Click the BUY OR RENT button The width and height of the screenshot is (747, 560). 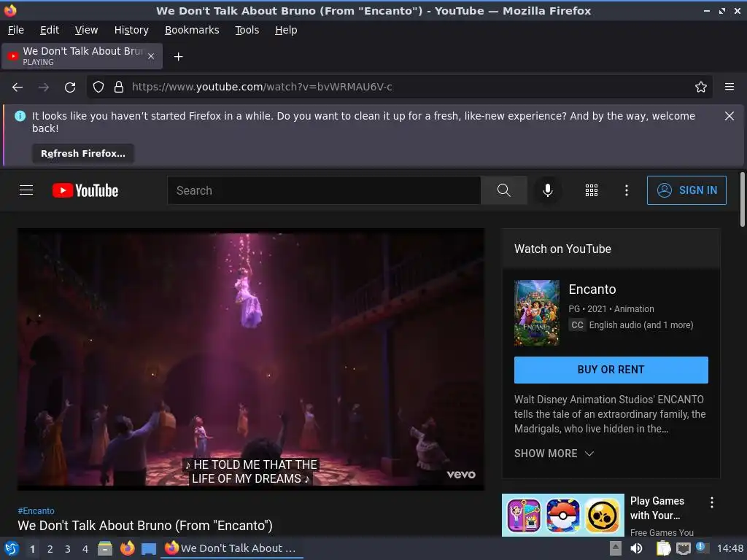click(611, 370)
